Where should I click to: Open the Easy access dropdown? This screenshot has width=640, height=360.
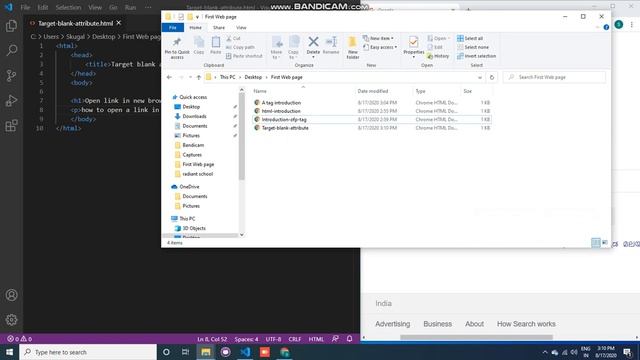tap(380, 47)
